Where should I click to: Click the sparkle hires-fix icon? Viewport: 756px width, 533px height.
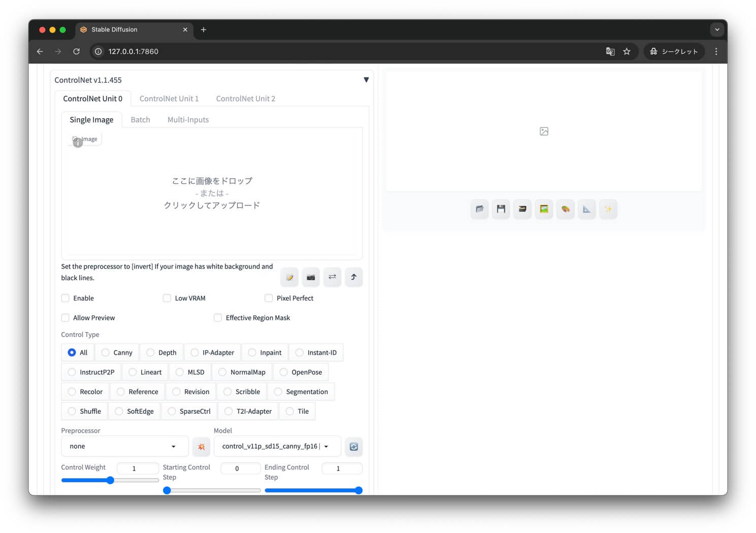608,209
